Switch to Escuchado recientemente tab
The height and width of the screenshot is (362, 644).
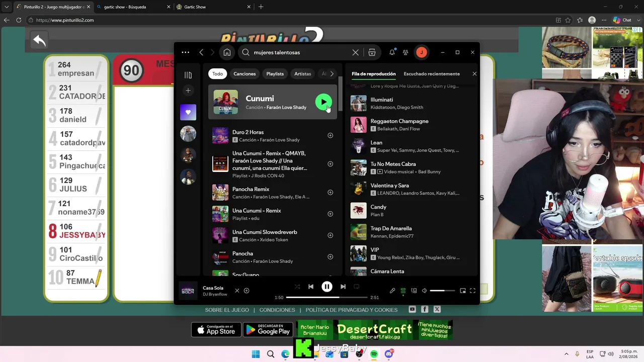point(432,74)
